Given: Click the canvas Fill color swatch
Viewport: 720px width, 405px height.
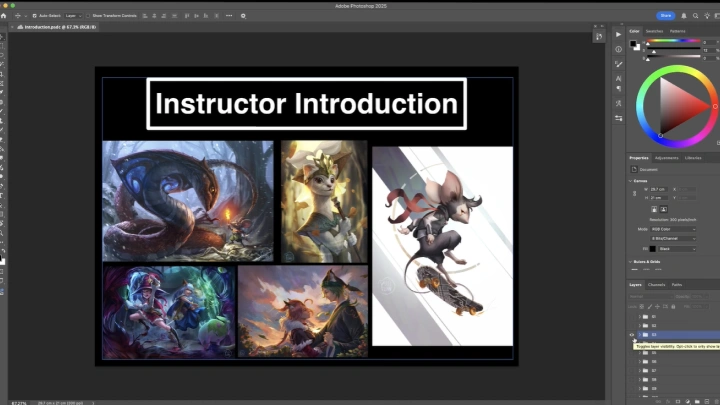Looking at the screenshot, I should pos(652,249).
